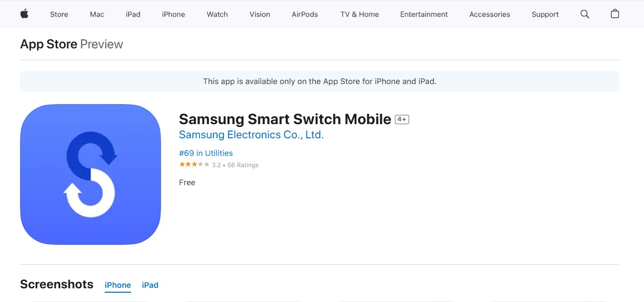Viewport: 644px width, 302px height.
Task: Open the TV & Home menu
Action: (360, 14)
